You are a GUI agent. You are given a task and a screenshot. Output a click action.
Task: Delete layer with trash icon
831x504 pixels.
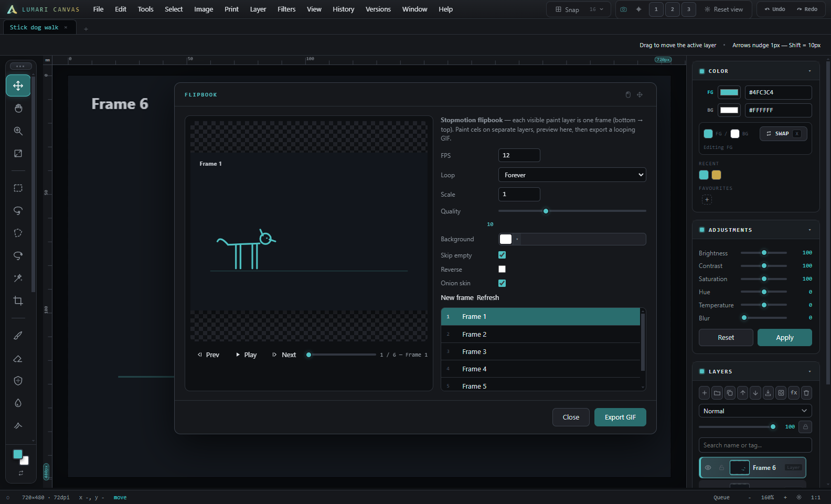click(x=806, y=392)
